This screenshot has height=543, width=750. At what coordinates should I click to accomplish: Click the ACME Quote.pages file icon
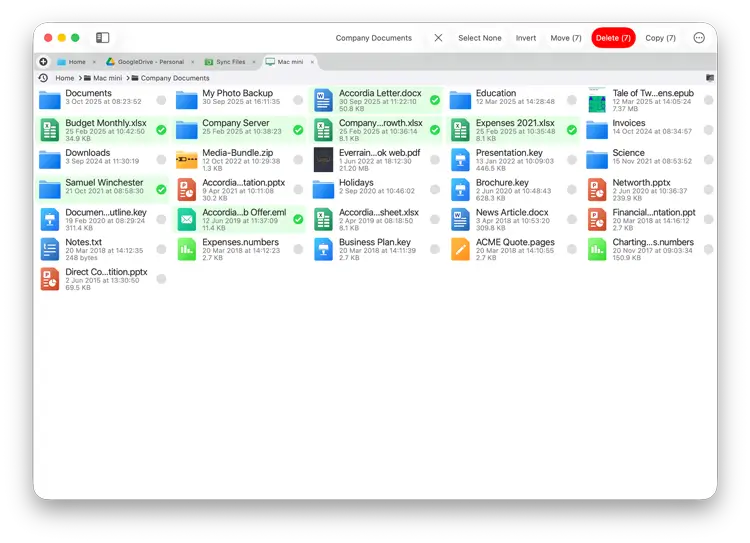click(460, 249)
